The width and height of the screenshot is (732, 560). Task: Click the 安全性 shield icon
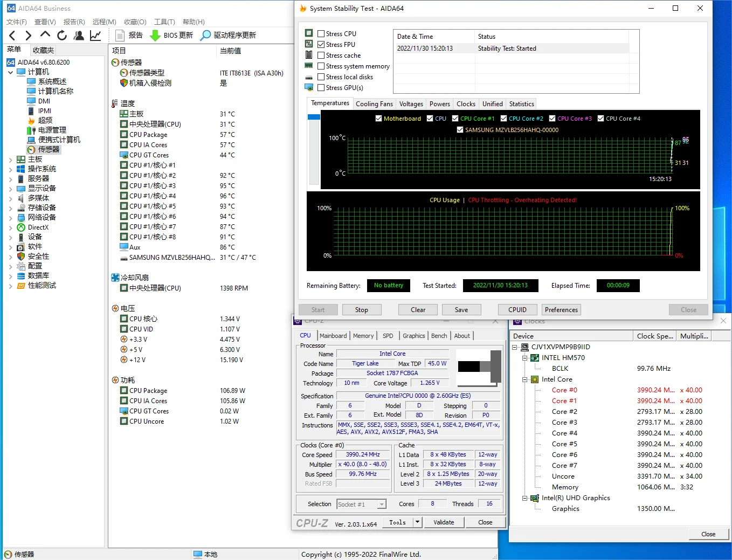pos(21,257)
